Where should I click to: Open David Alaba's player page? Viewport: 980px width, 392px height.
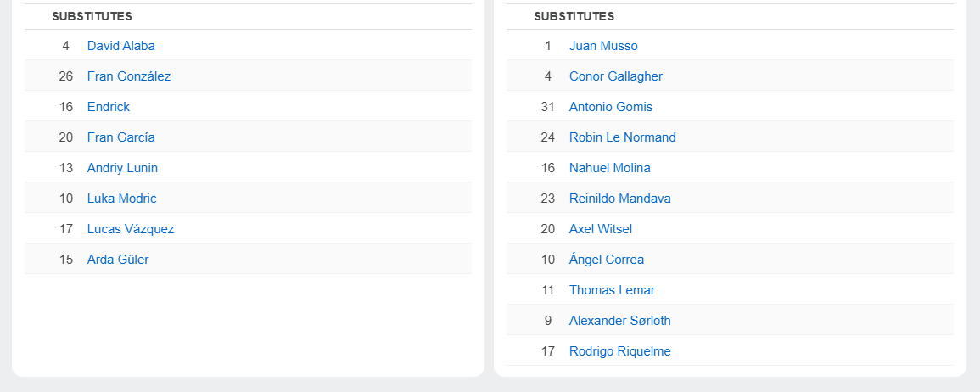120,46
